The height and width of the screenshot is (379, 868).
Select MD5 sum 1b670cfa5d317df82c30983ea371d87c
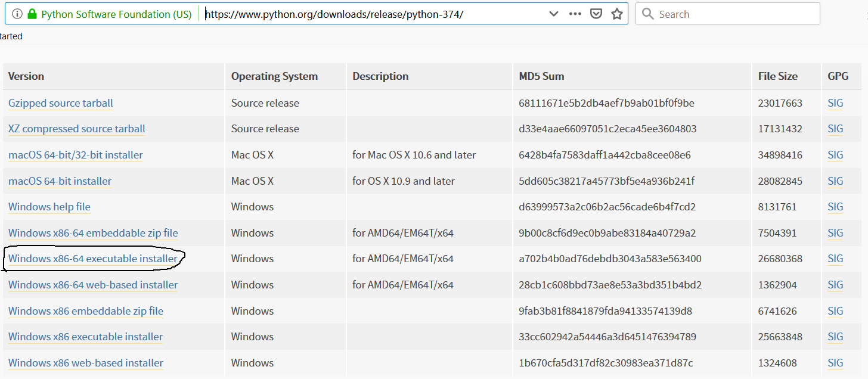pyautogui.click(x=606, y=363)
